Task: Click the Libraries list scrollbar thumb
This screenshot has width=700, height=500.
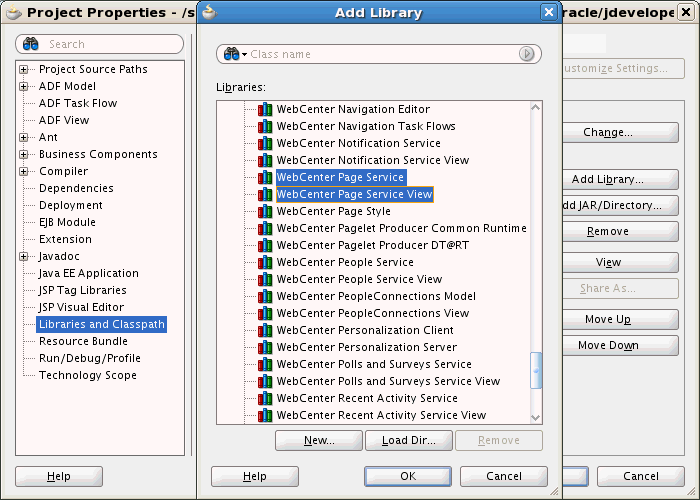Action: (x=536, y=370)
